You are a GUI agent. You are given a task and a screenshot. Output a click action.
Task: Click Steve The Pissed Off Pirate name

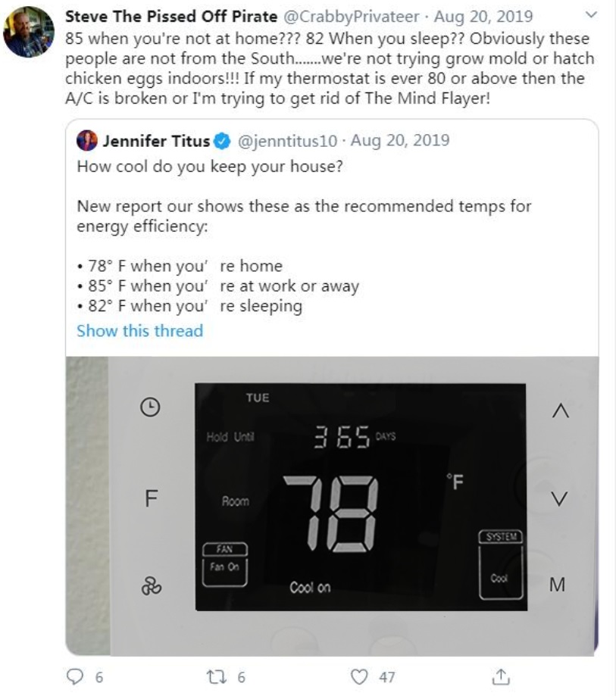(171, 16)
